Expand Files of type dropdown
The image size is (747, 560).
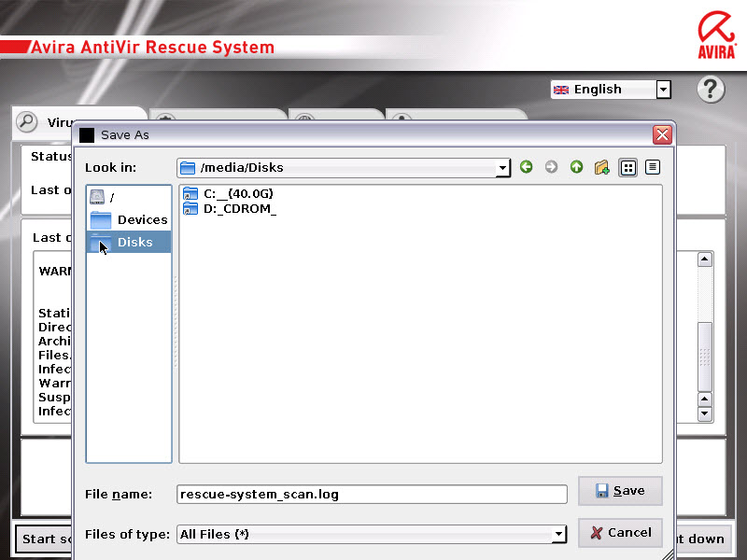click(x=558, y=534)
